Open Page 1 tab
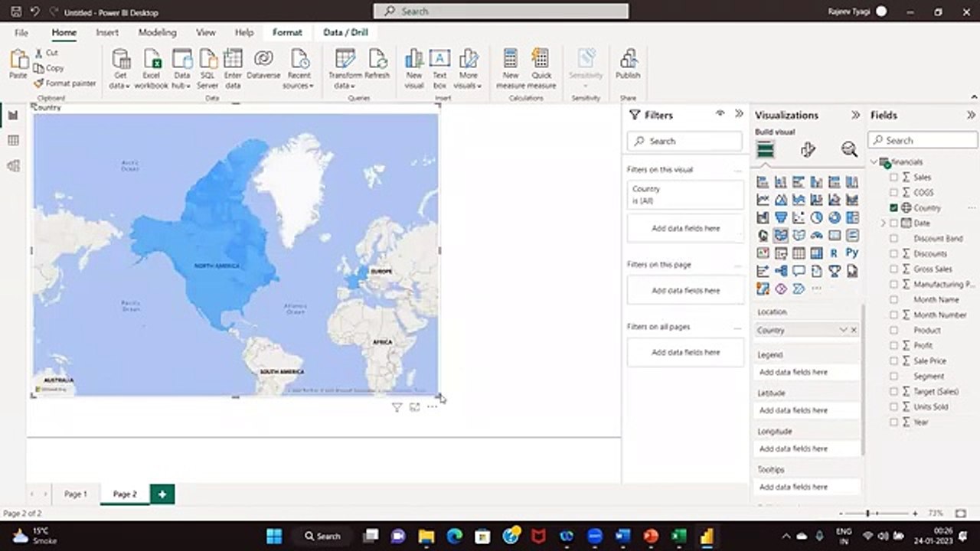Screen dimensions: 980x551 pyautogui.click(x=76, y=494)
